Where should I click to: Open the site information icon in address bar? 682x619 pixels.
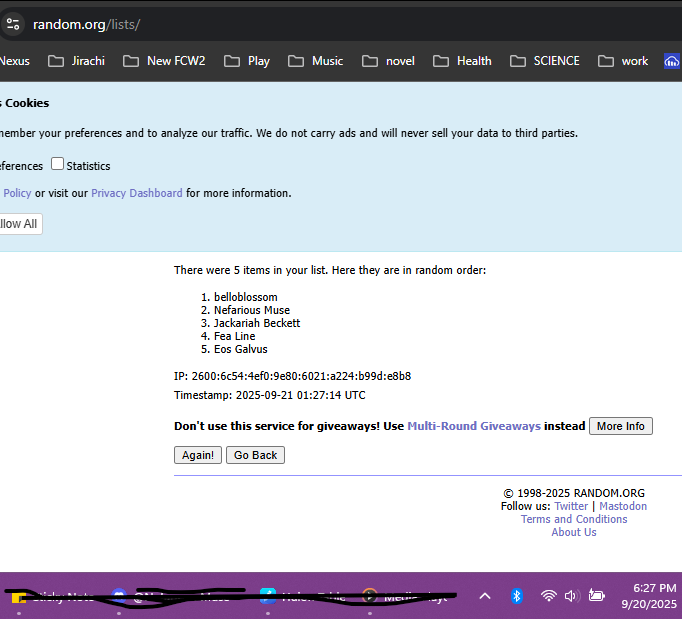(13, 24)
